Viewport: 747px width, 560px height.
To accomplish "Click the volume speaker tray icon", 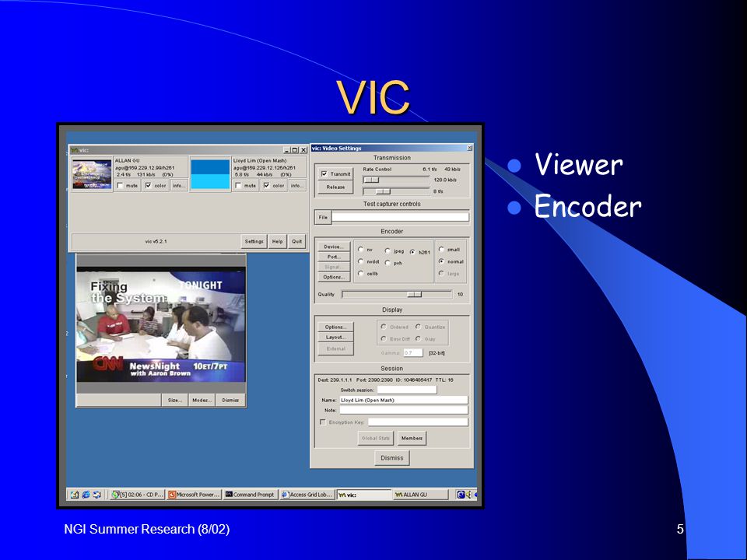I will (468, 495).
